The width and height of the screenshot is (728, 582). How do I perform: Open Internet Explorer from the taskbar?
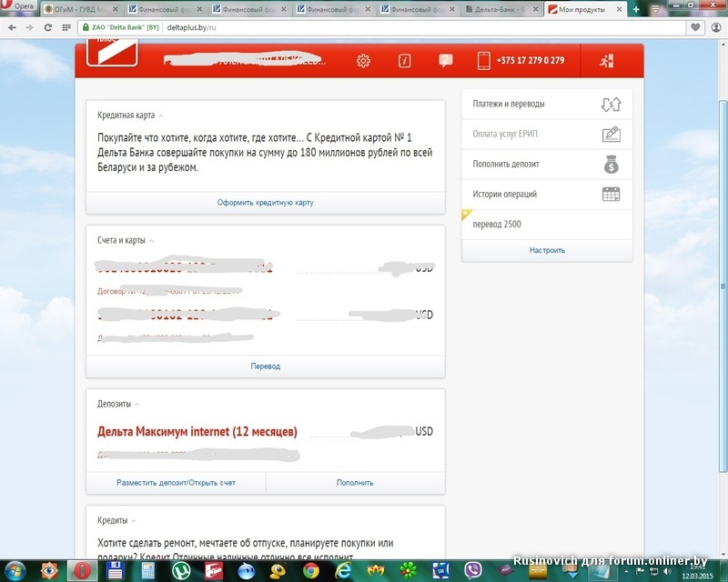point(343,570)
